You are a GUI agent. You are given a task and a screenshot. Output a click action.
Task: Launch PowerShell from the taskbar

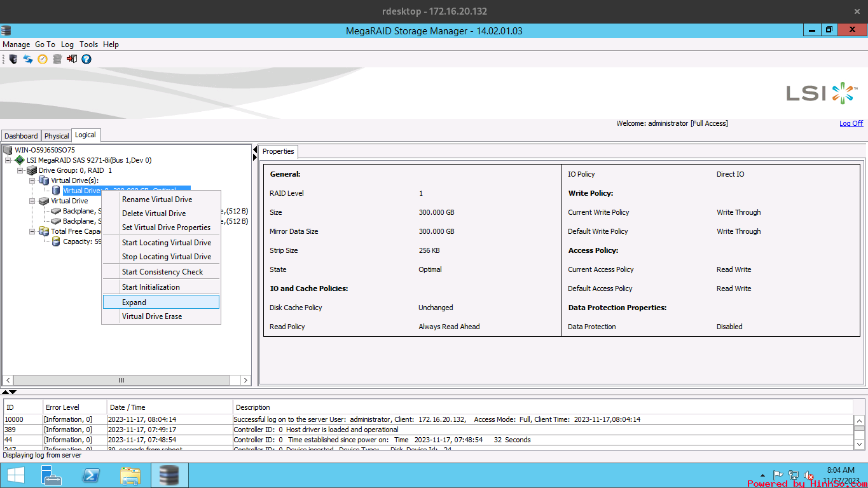pos(91,475)
